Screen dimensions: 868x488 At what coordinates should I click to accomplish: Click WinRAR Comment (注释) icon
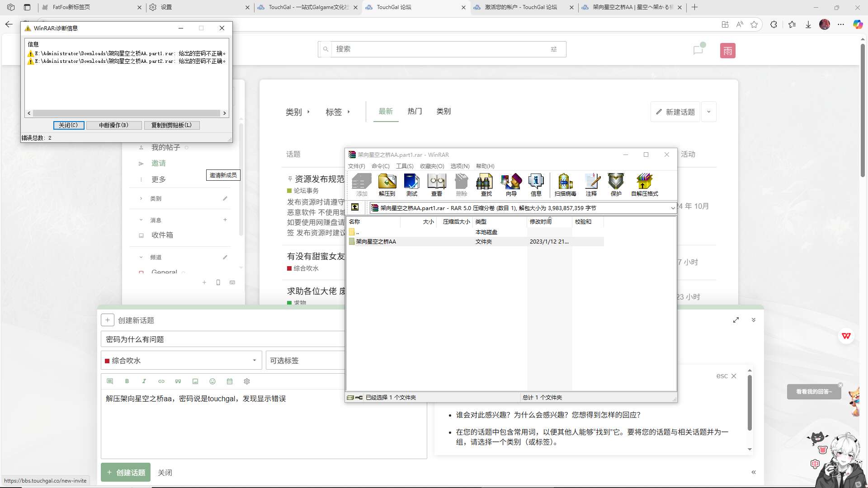(x=591, y=185)
